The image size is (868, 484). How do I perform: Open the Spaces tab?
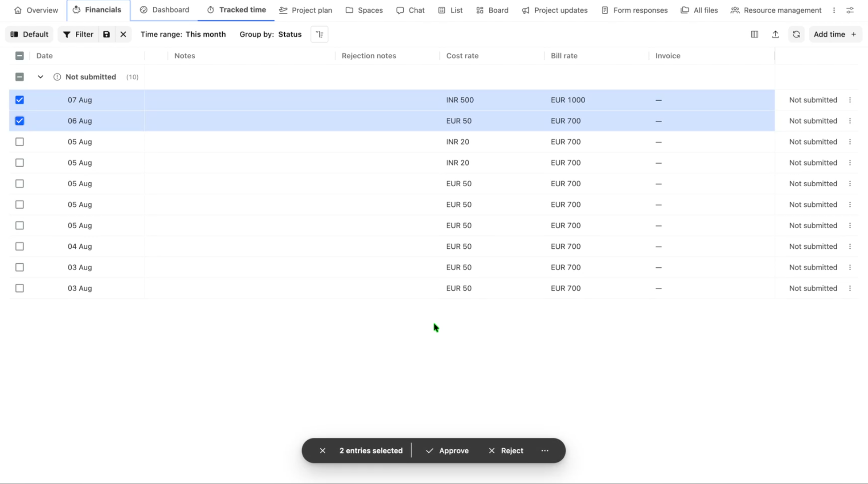pos(364,10)
